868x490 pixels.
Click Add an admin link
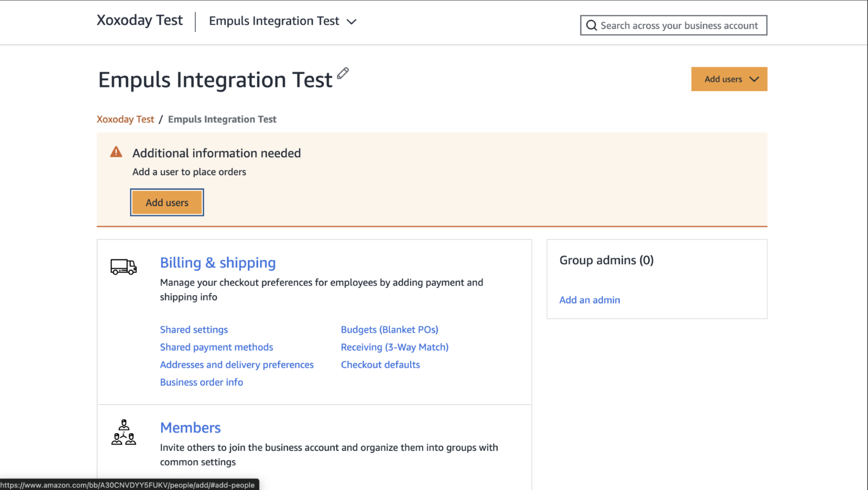pyautogui.click(x=590, y=300)
